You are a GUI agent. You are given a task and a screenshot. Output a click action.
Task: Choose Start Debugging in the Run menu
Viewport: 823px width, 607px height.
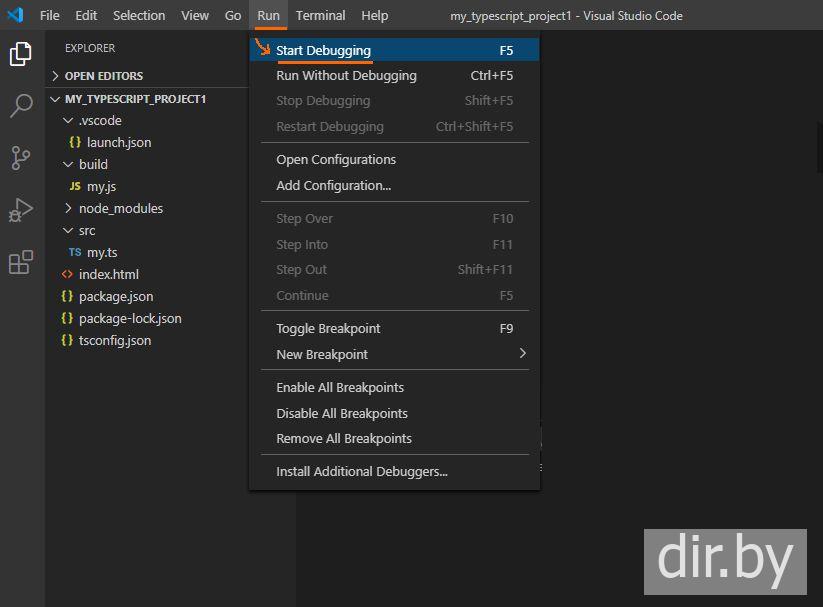coord(323,50)
